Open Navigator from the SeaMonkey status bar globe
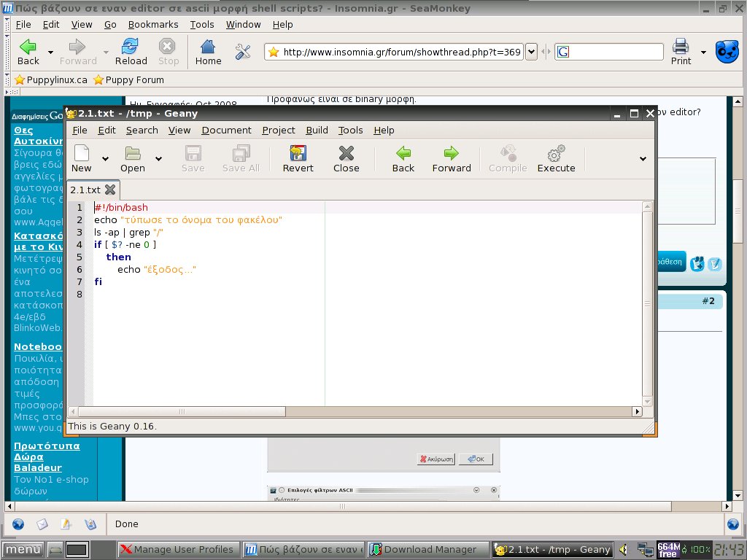This screenshot has height=560, width=747. (18, 524)
